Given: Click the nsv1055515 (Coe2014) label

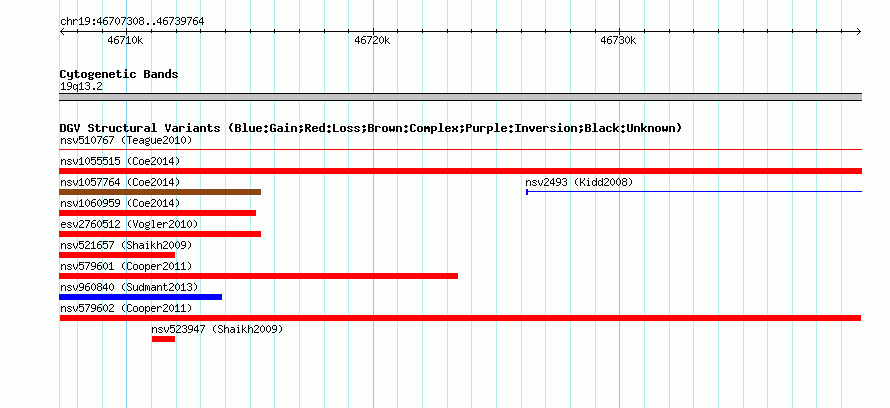Looking at the screenshot, I should (120, 161).
